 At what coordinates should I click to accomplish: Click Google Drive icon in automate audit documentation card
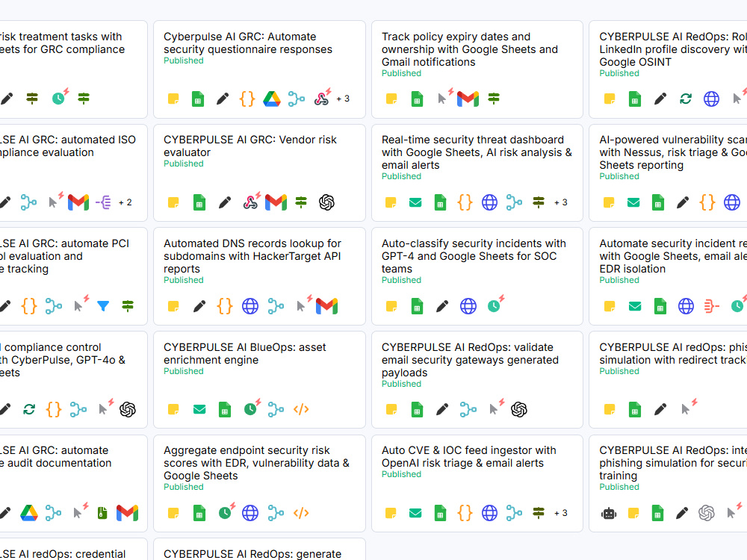28,513
